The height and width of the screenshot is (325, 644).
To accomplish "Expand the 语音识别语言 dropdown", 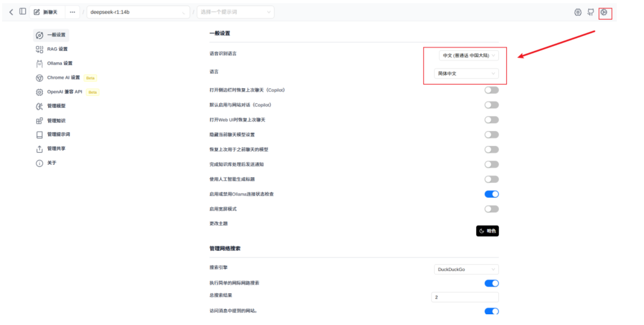I will pyautogui.click(x=468, y=55).
